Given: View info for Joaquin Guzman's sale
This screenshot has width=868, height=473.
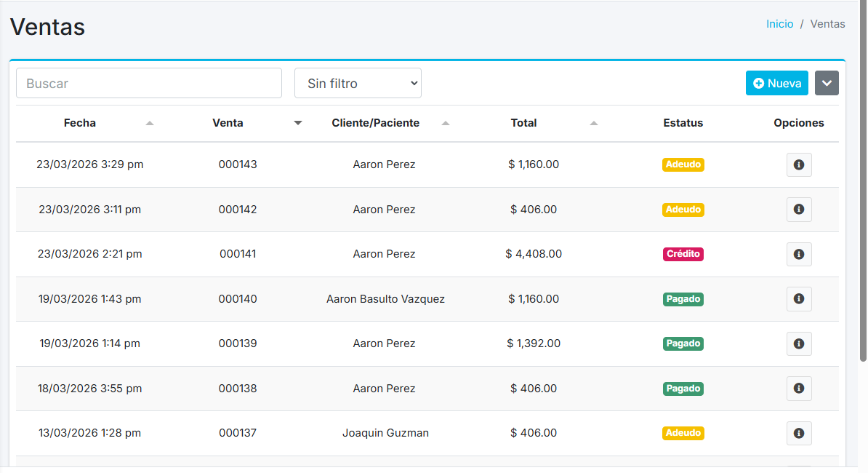Looking at the screenshot, I should [799, 433].
